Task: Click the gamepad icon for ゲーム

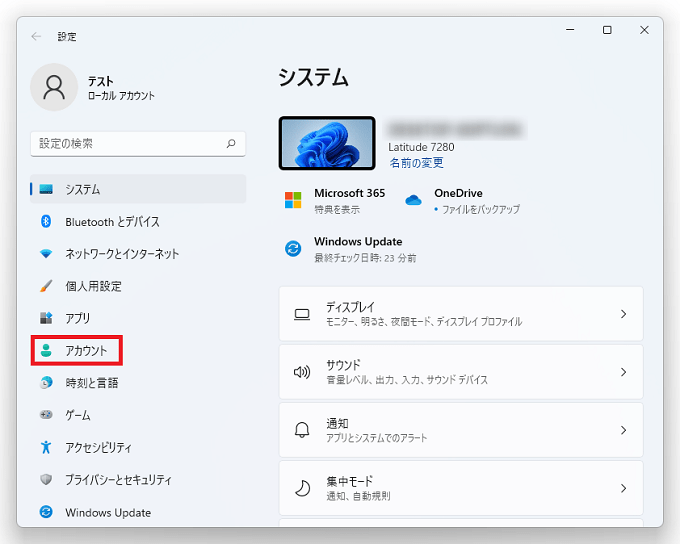Action: tap(46, 415)
